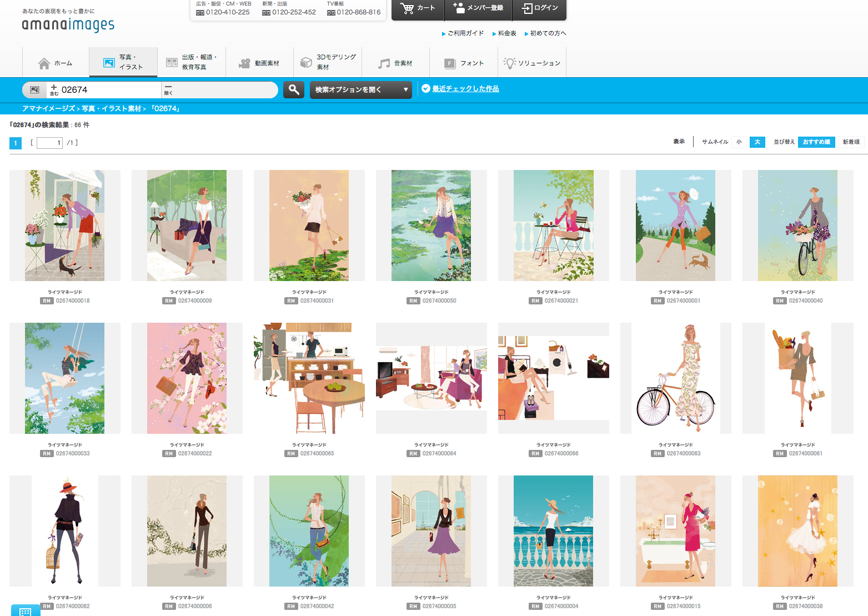The height and width of the screenshot is (616, 868).
Task: Click the login button
Action: point(540,8)
